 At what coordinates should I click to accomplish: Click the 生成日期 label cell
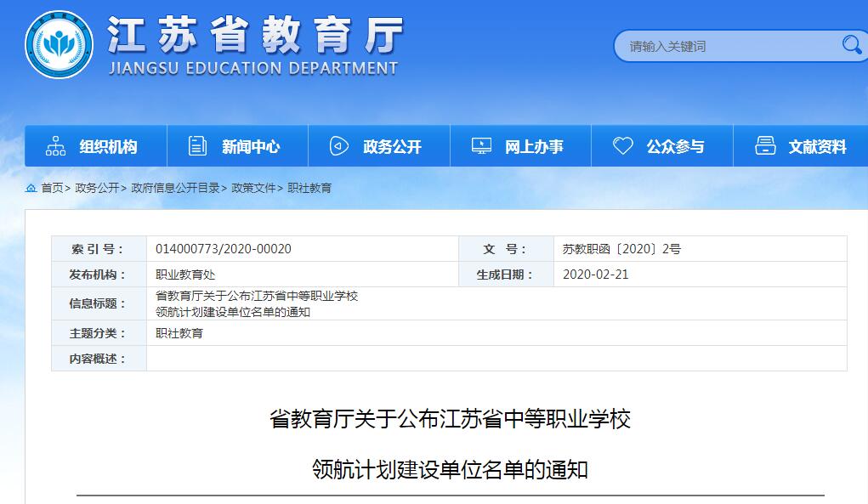(506, 275)
